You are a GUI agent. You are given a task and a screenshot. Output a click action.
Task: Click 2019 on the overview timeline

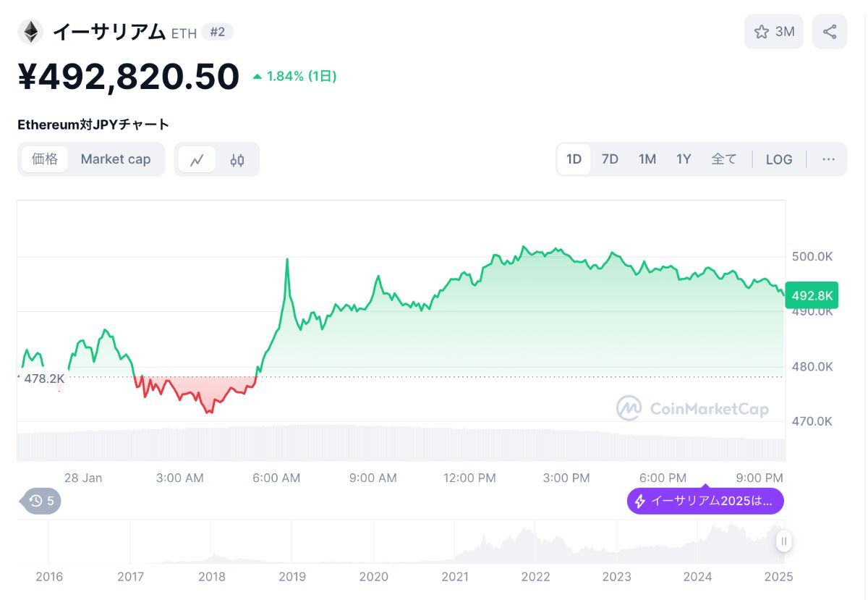click(292, 576)
